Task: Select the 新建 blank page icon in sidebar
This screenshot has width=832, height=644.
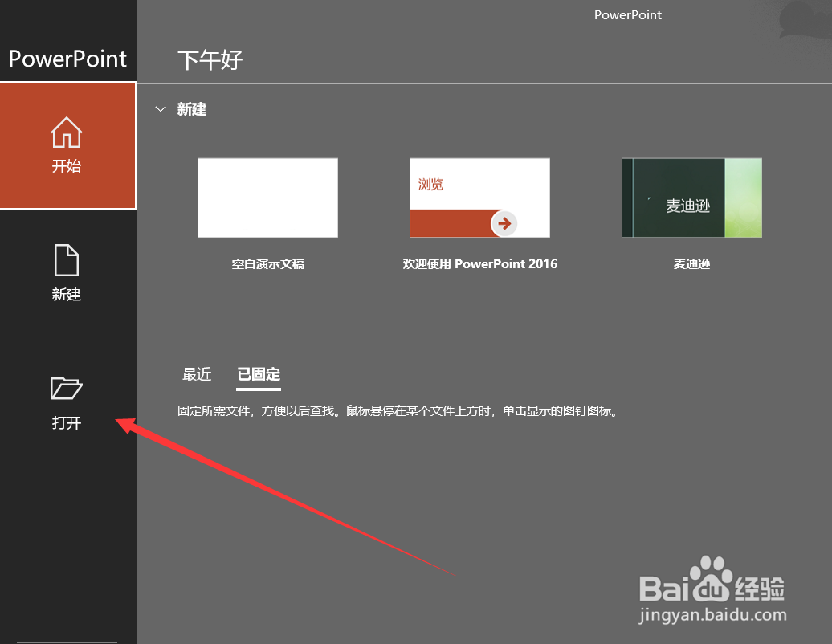Action: pyautogui.click(x=67, y=260)
